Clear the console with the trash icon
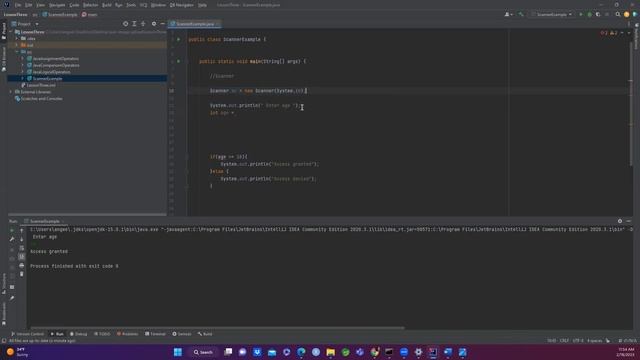The height and width of the screenshot is (360, 640). 22,274
